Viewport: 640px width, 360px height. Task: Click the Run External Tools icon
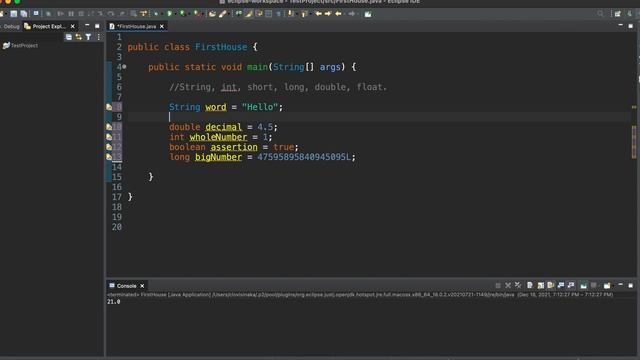pos(197,14)
